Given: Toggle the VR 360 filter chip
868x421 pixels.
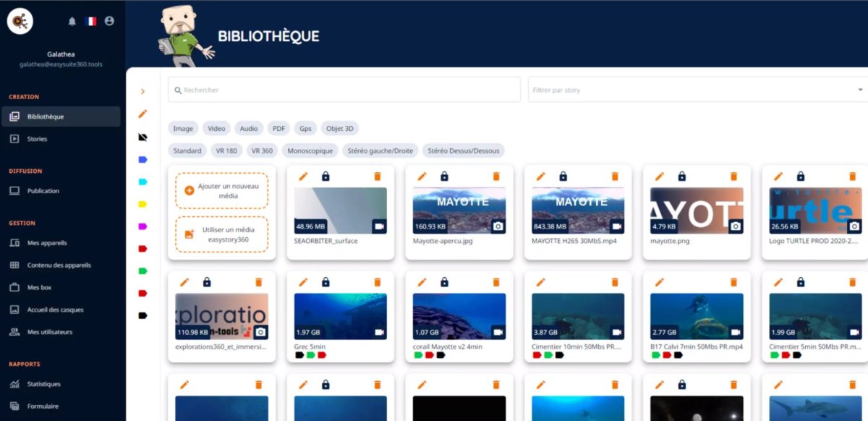Looking at the screenshot, I should (x=262, y=150).
